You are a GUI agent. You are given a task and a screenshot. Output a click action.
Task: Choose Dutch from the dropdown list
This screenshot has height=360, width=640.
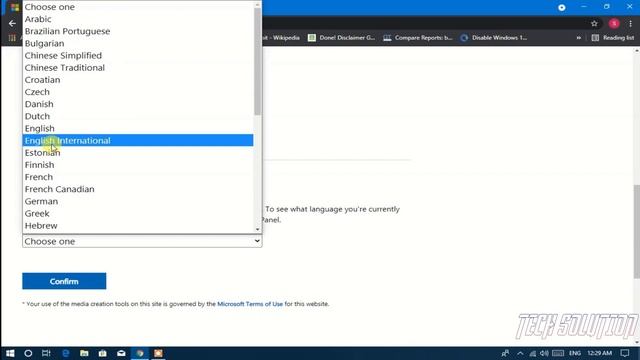coord(138,116)
